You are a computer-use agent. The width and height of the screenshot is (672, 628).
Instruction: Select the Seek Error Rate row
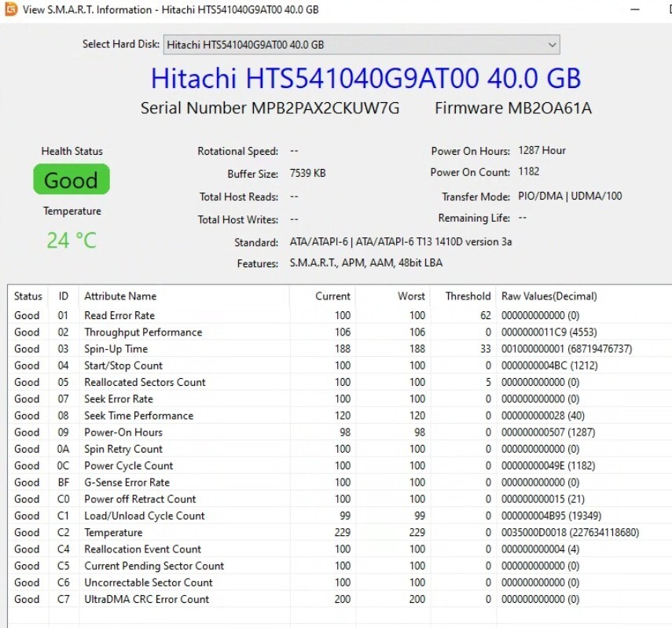click(x=340, y=399)
